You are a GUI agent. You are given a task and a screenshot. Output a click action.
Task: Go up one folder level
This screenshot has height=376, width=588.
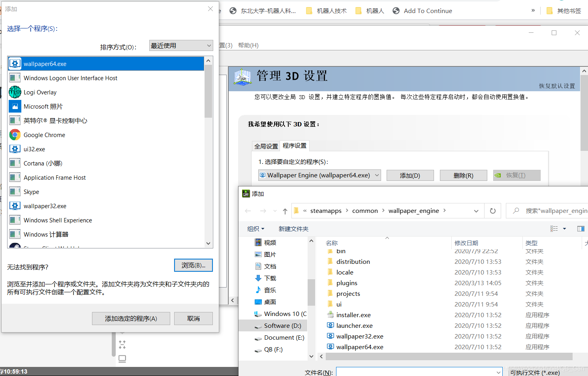pyautogui.click(x=285, y=211)
